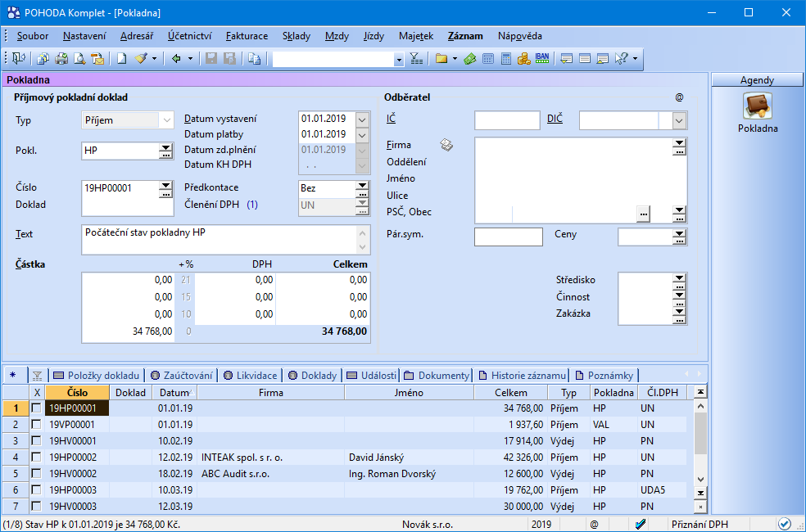Click the gold coins toolbar icon

[523, 59]
